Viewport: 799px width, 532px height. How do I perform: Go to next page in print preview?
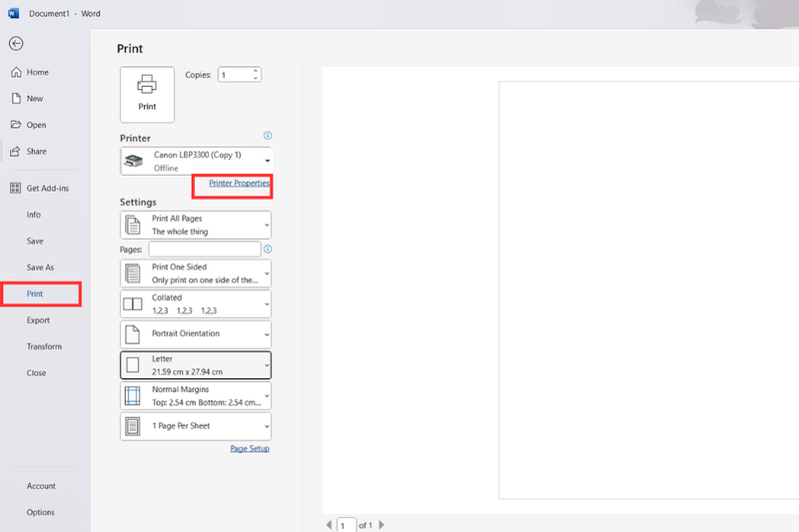point(382,525)
